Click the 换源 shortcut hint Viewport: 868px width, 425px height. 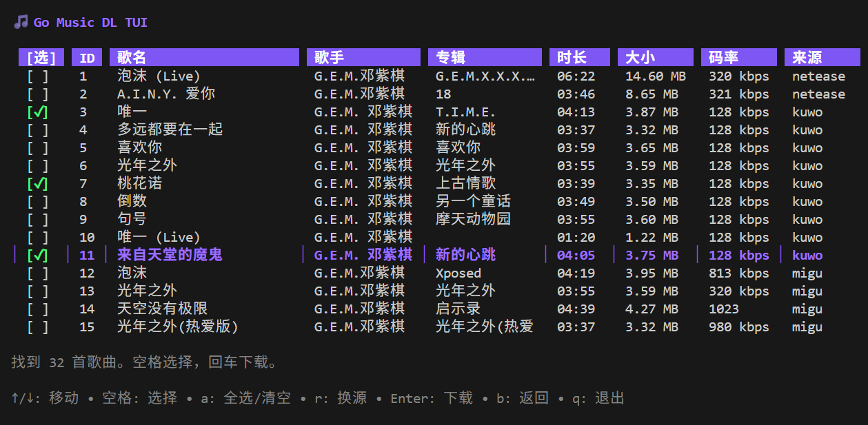(x=352, y=397)
